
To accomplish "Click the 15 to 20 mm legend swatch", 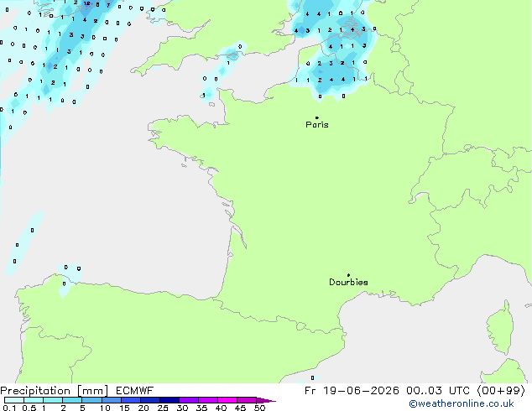I will coord(130,400).
